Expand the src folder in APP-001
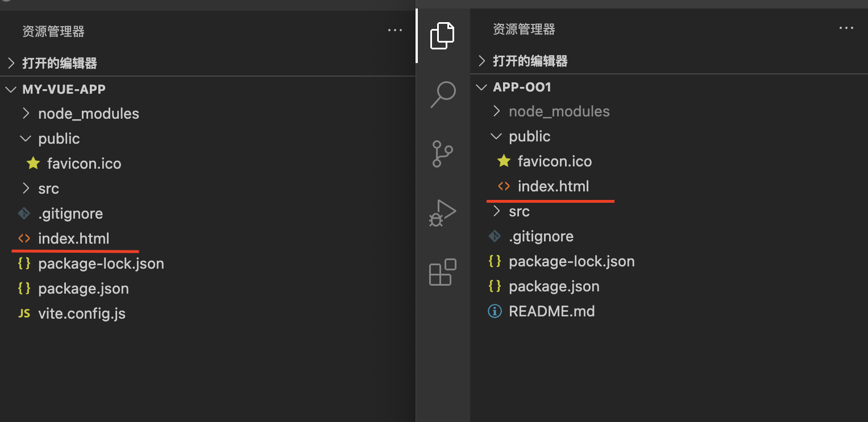The width and height of the screenshot is (868, 422). [518, 211]
